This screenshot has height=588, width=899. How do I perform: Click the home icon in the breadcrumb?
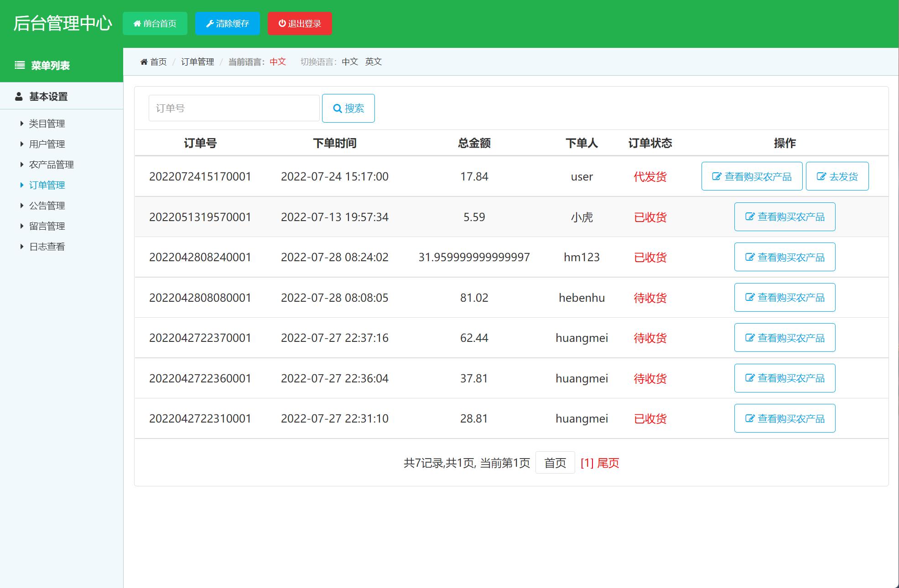(144, 62)
